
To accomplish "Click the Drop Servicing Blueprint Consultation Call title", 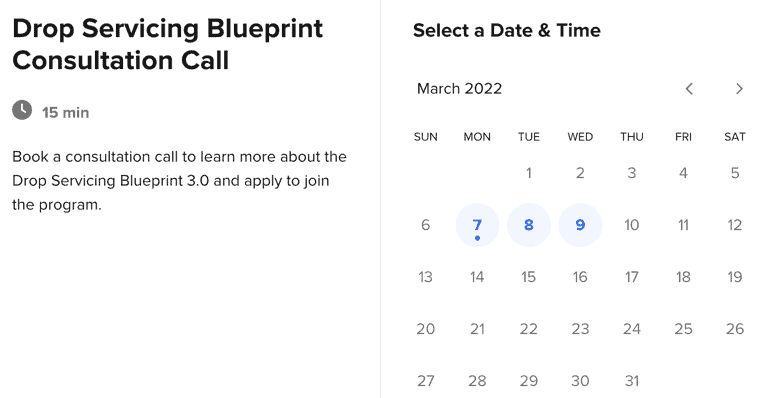I will (x=168, y=44).
